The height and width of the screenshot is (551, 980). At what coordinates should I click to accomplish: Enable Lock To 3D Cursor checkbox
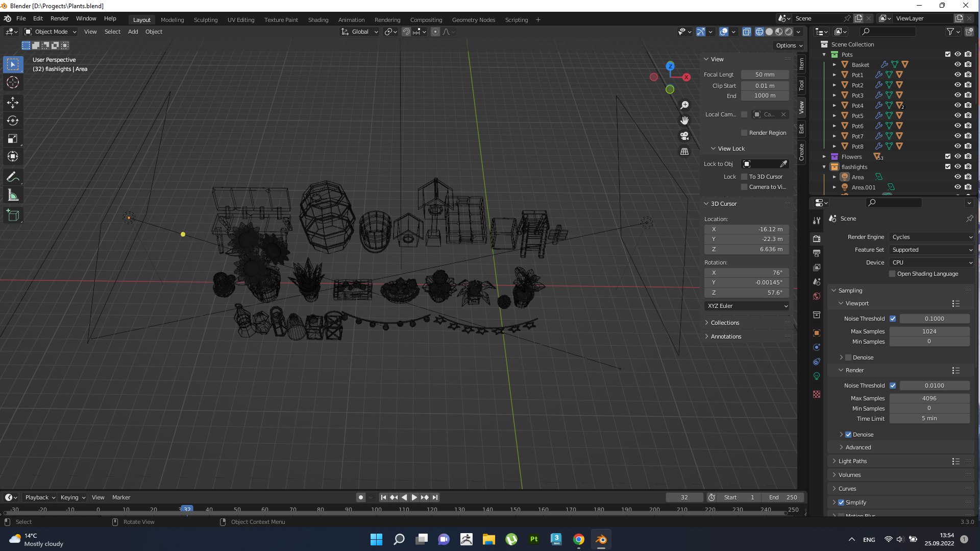click(x=744, y=177)
